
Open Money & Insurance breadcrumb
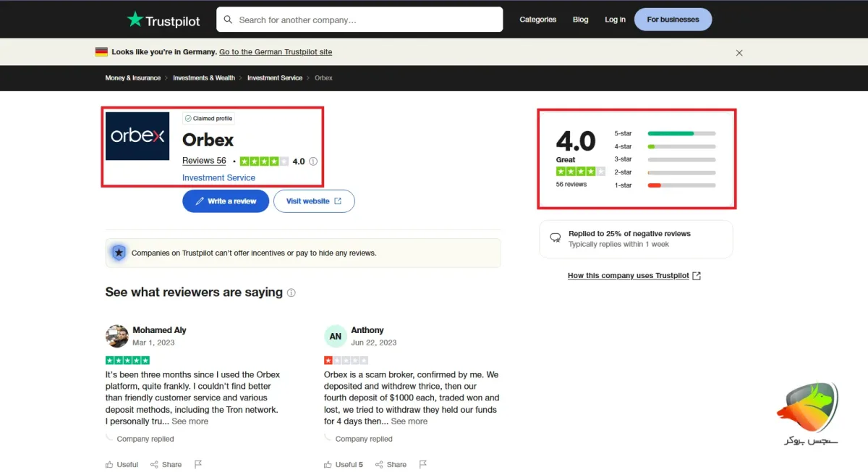133,78
